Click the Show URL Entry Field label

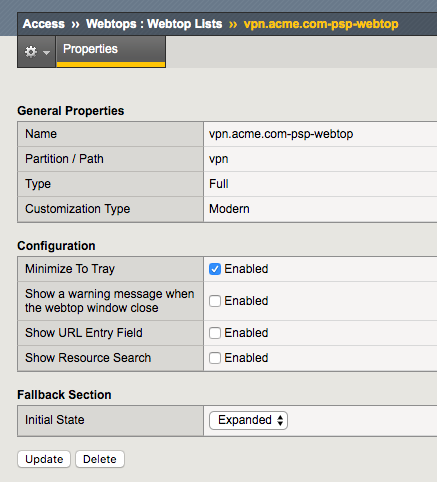84,333
